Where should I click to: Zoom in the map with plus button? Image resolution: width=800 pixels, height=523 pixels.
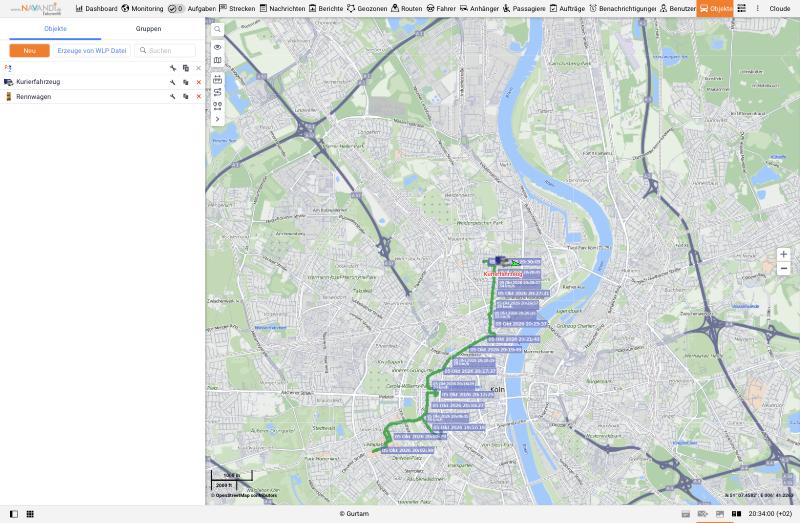tap(783, 254)
